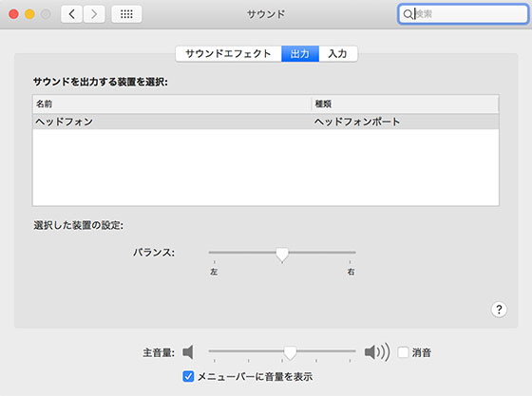
Task: Minimize the window with the yellow button
Action: [29, 14]
